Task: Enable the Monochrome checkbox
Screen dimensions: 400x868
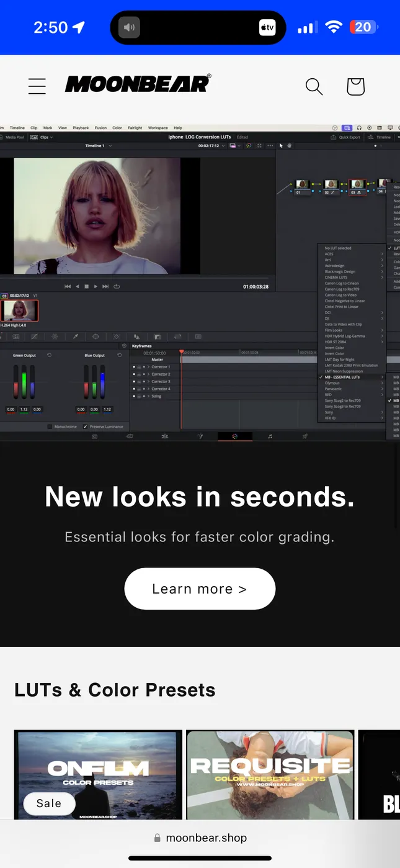Action: (50, 427)
